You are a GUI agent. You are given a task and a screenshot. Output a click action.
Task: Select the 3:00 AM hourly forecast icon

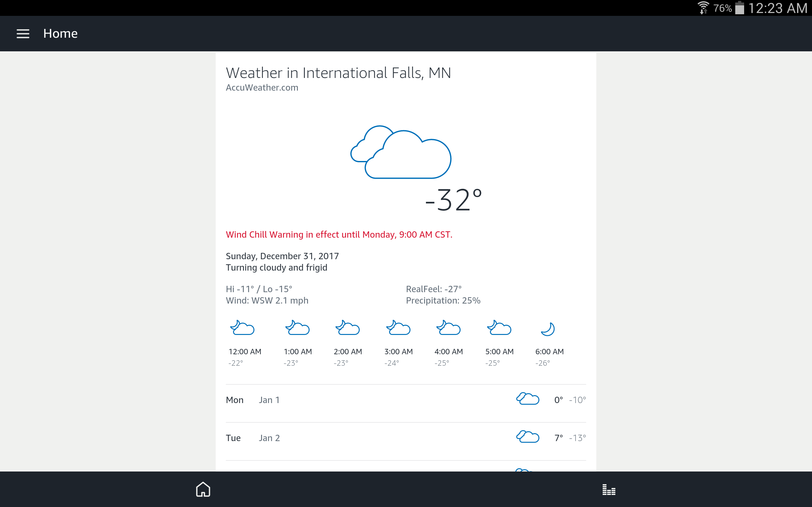click(x=398, y=328)
